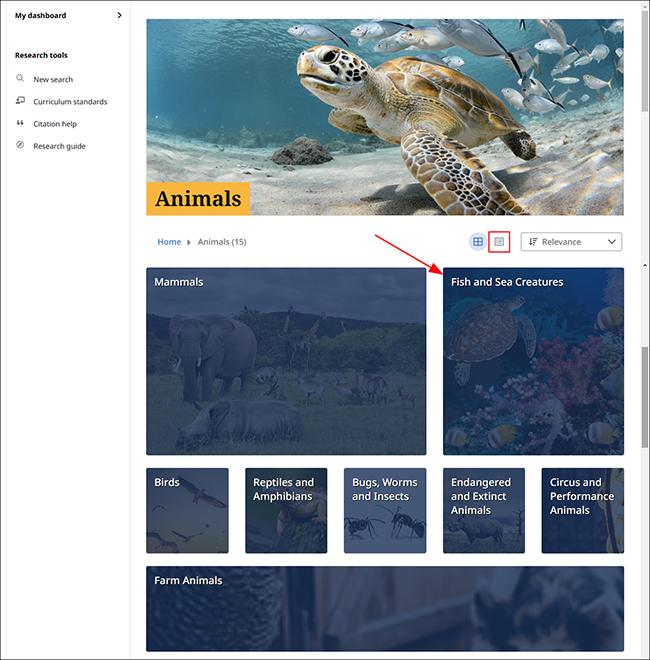Image resolution: width=650 pixels, height=660 pixels.
Task: Switch to grid view layout
Action: 478,242
